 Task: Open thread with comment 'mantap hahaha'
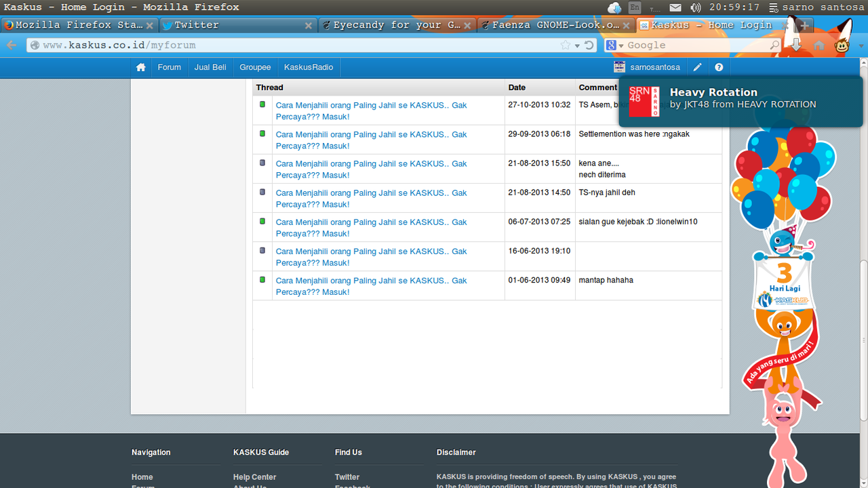pos(371,285)
